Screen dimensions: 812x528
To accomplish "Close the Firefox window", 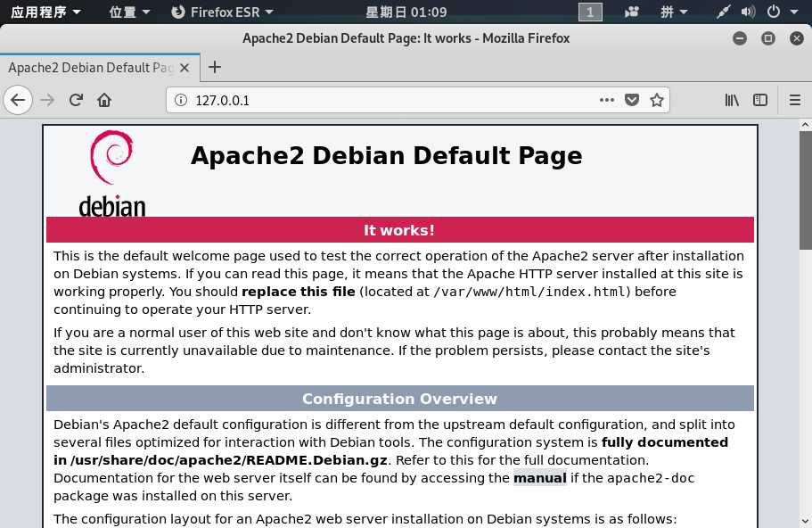I will point(797,38).
